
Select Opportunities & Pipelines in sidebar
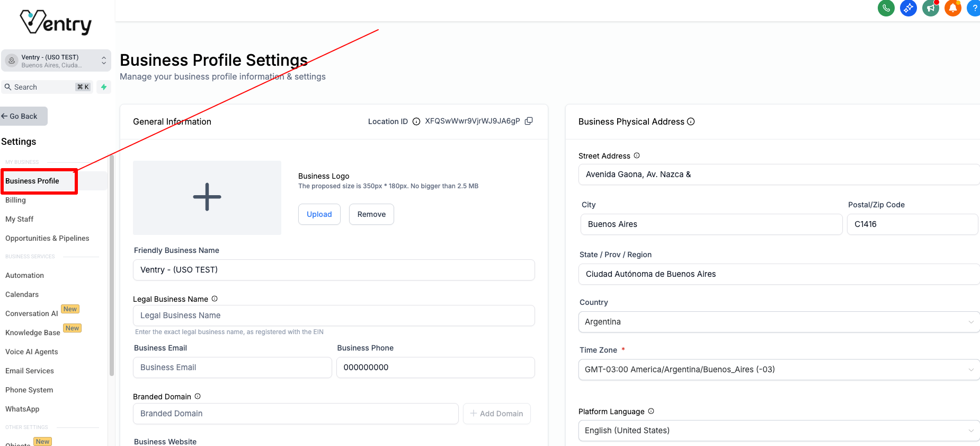click(47, 238)
